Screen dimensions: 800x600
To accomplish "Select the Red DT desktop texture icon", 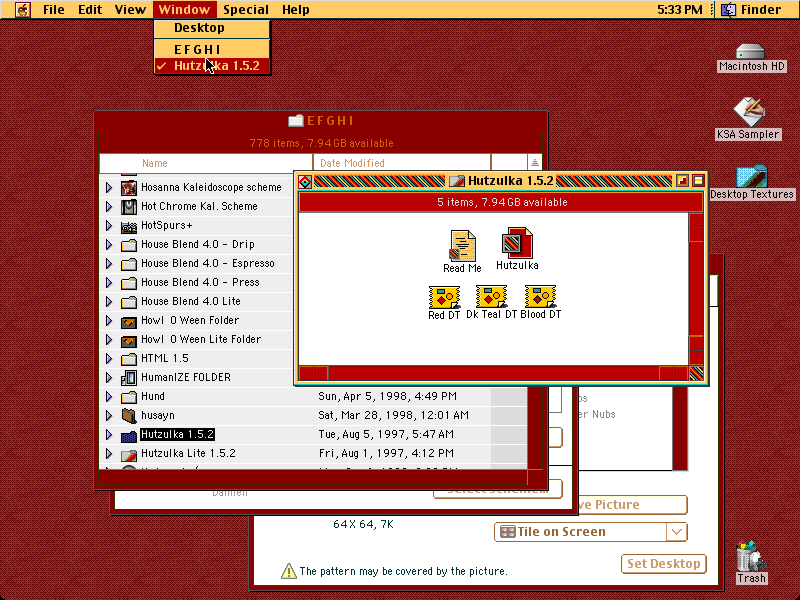I will click(444, 297).
